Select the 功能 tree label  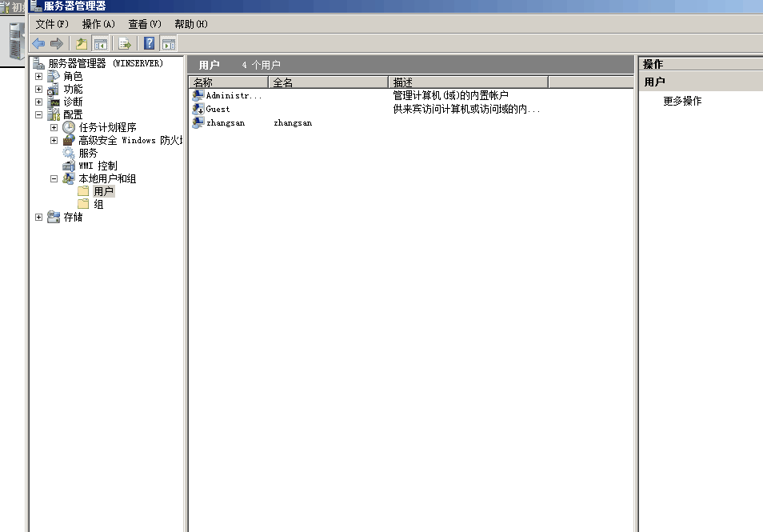click(x=73, y=89)
